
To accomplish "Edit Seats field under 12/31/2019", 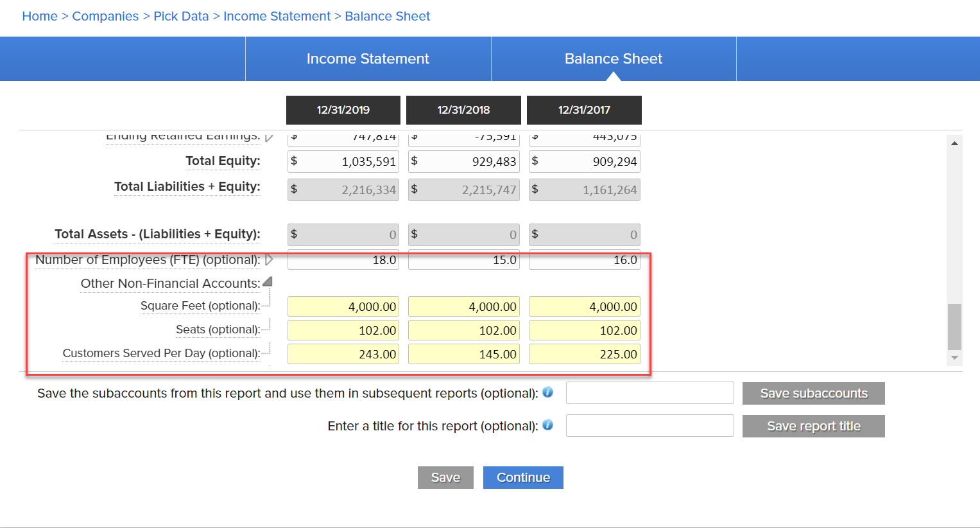I will (x=343, y=330).
